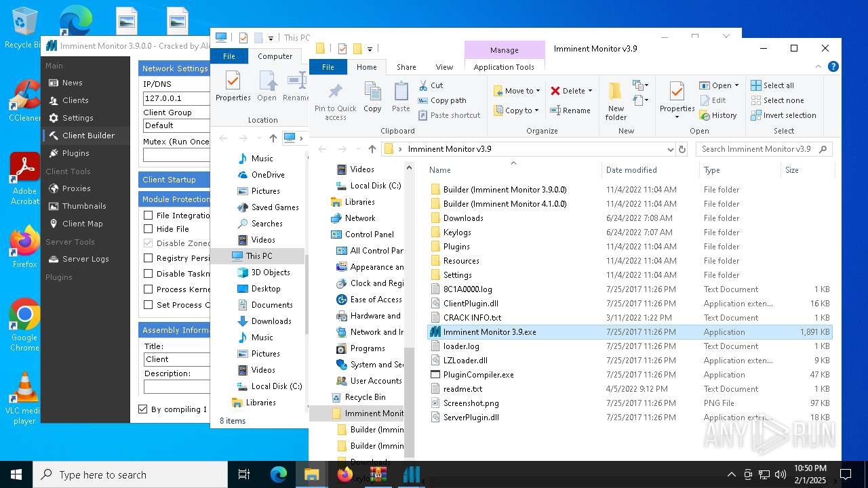Expand Client Startup section header
Viewport: 868px width, 488px height.
tap(174, 180)
